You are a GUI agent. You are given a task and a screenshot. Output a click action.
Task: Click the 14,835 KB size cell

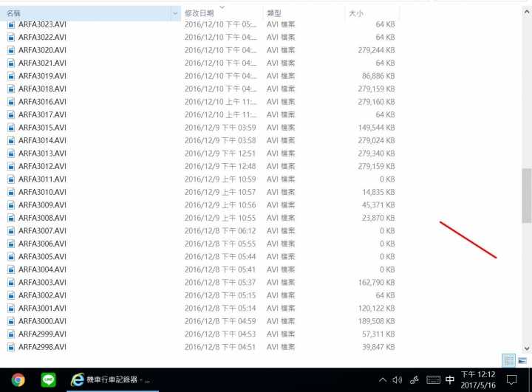tap(378, 192)
